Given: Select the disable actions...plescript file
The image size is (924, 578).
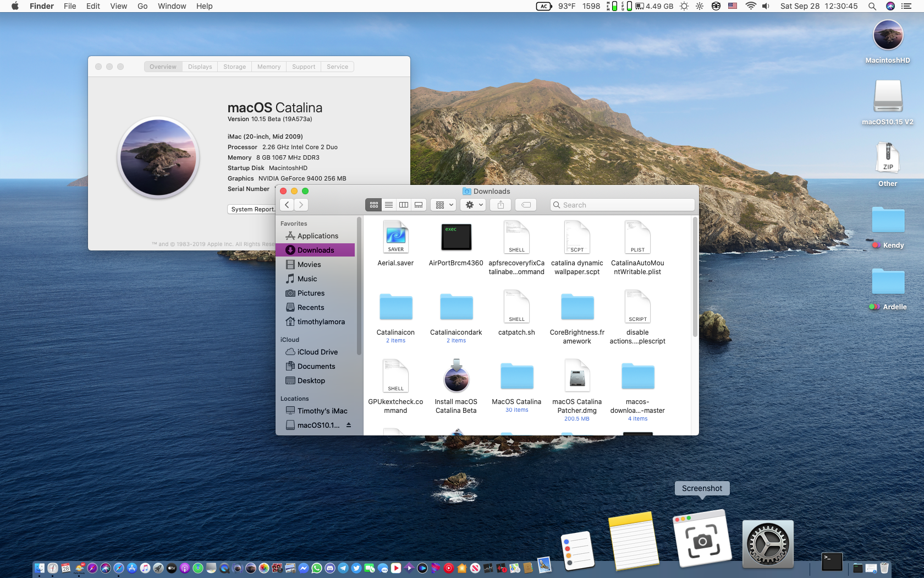Looking at the screenshot, I should pyautogui.click(x=637, y=307).
